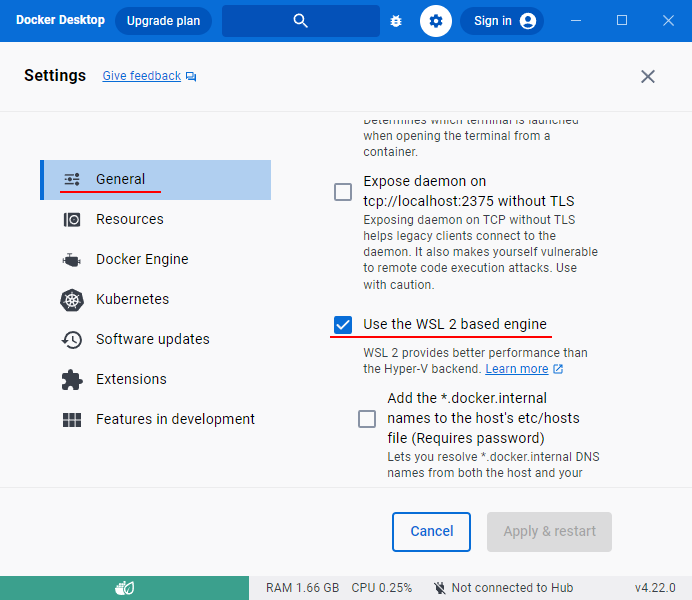Screen dimensions: 692x600
Task: Click the Not connected to Hub icon
Action: (440, 588)
